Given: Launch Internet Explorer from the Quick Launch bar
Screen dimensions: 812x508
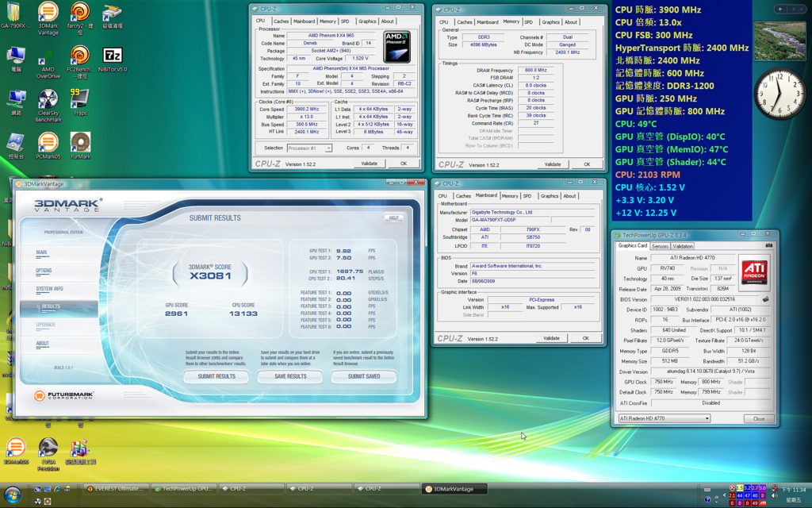Looking at the screenshot, I should [x=57, y=489].
